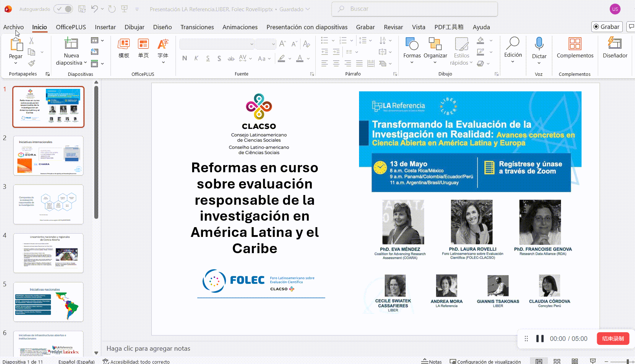
Task: Click the zoom slider handle
Action: pyautogui.click(x=628, y=361)
